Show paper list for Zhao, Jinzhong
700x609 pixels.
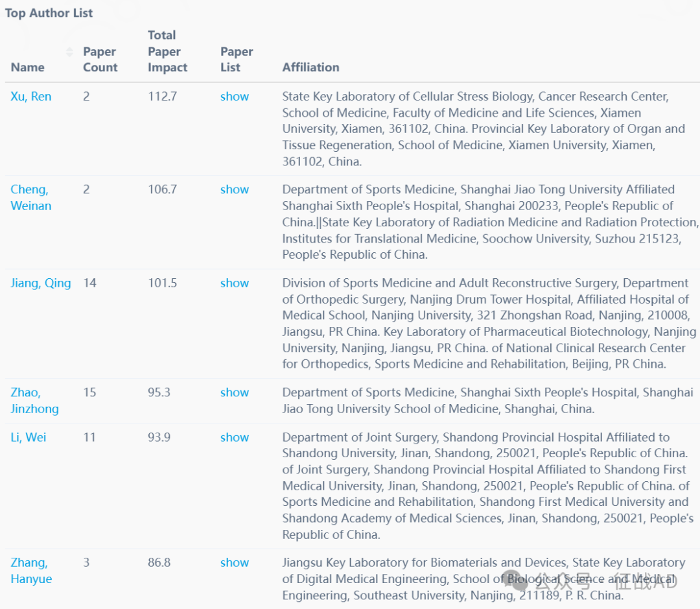(x=235, y=393)
